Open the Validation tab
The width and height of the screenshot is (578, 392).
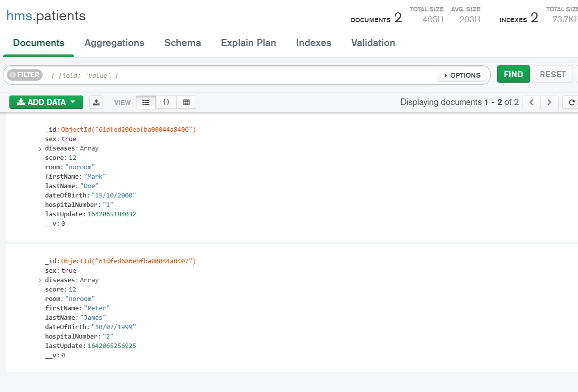tap(372, 43)
